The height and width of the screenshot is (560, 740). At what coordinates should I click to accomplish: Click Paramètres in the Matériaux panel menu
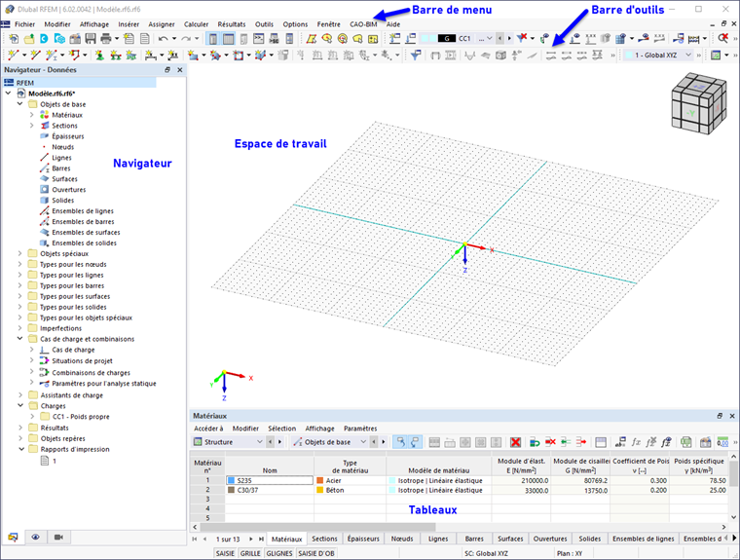click(x=360, y=429)
